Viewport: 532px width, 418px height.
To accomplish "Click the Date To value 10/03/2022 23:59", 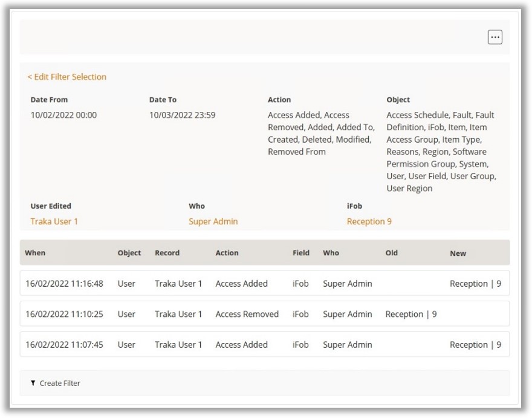I will click(182, 115).
